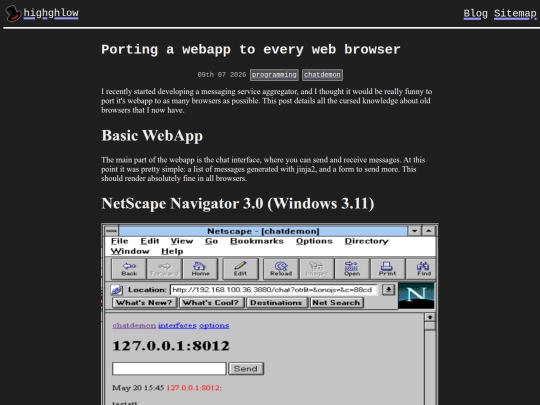Click the Netscape Forward toolbar button
The width and height of the screenshot is (540, 405).
tap(164, 269)
